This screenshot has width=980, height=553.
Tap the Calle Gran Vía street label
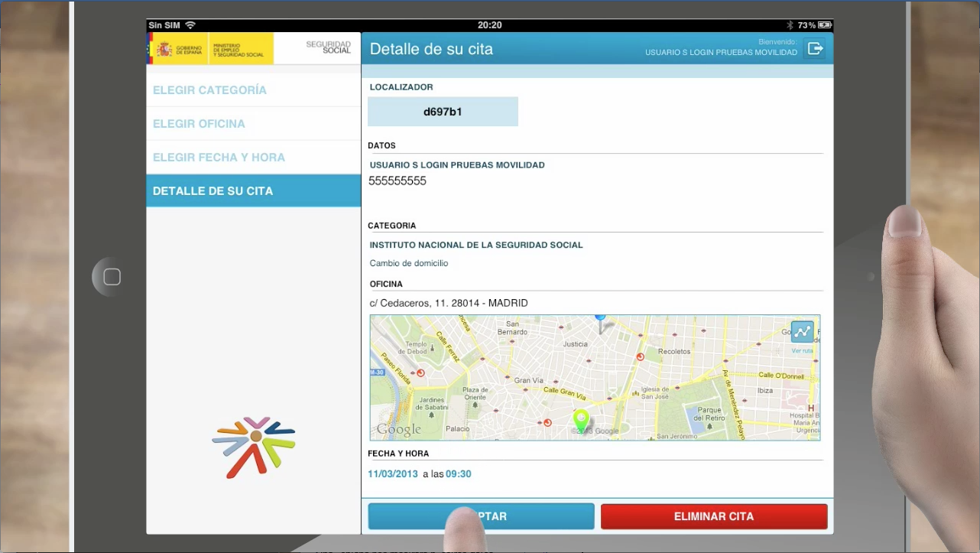[564, 393]
